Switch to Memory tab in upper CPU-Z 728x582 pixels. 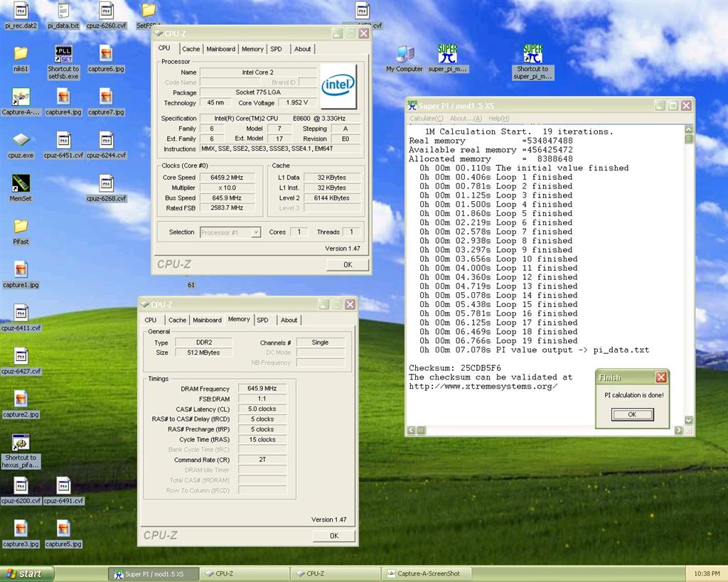[x=252, y=49]
